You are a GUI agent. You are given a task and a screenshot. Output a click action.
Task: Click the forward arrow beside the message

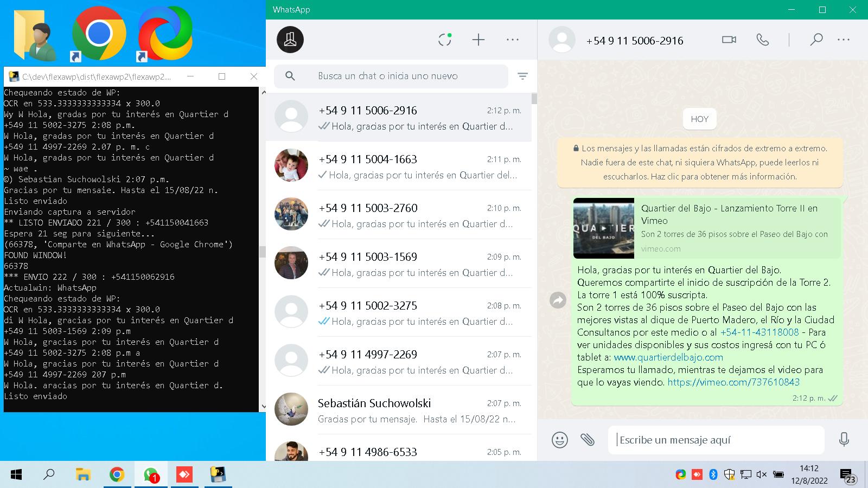tap(558, 300)
